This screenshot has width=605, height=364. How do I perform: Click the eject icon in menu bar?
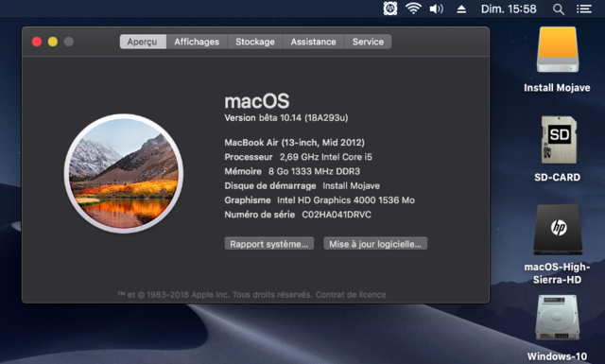[x=461, y=9]
